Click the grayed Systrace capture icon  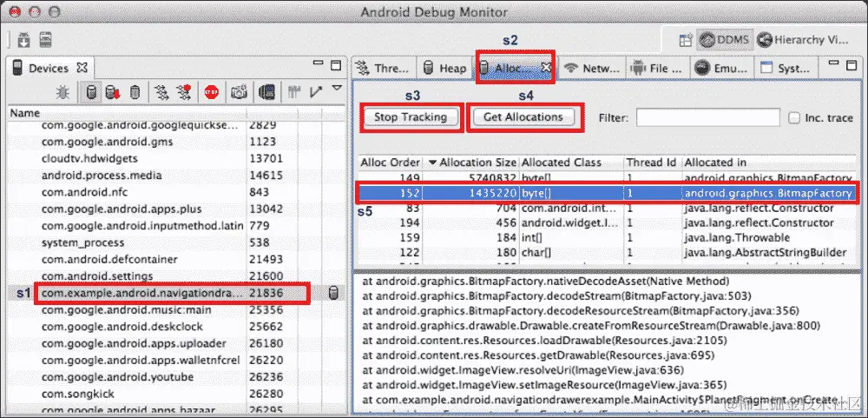coord(293,92)
